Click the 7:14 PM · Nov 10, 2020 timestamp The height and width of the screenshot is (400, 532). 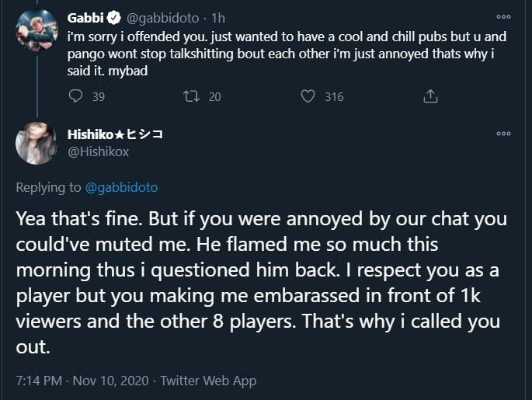pyautogui.click(x=81, y=381)
